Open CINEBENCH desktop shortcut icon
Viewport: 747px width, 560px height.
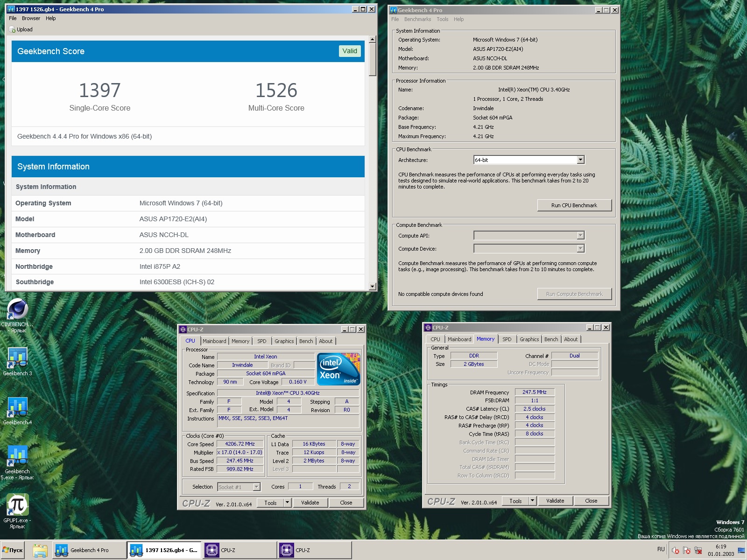pos(18,309)
